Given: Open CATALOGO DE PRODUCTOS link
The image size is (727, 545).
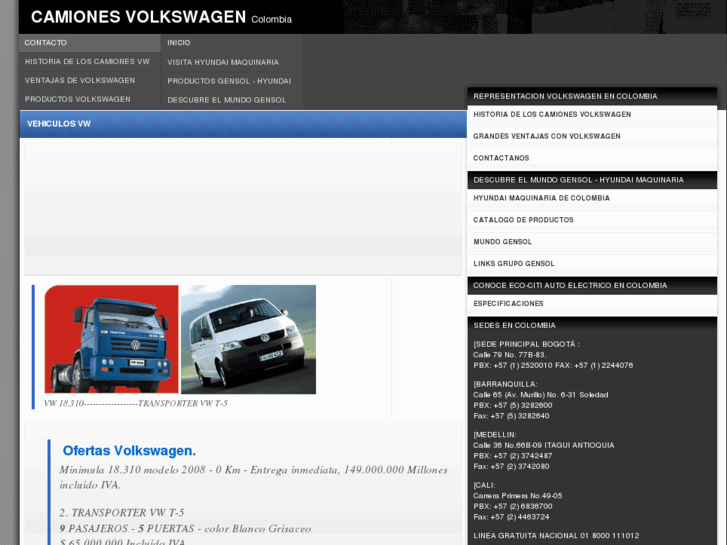Looking at the screenshot, I should pyautogui.click(x=592, y=220).
